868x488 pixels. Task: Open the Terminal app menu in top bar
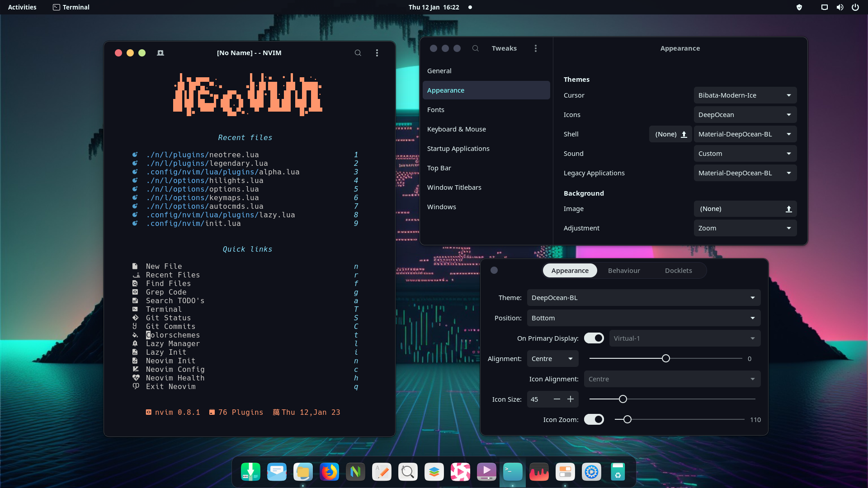[x=71, y=7]
